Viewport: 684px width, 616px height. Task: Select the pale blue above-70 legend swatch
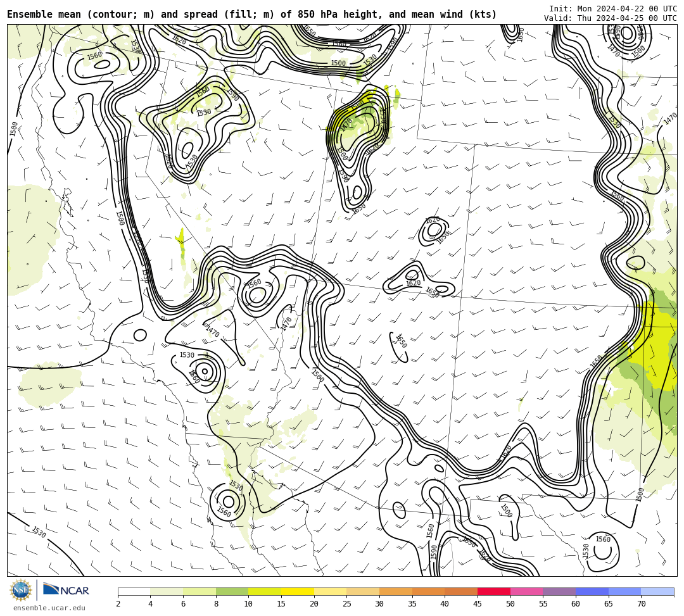(657, 591)
